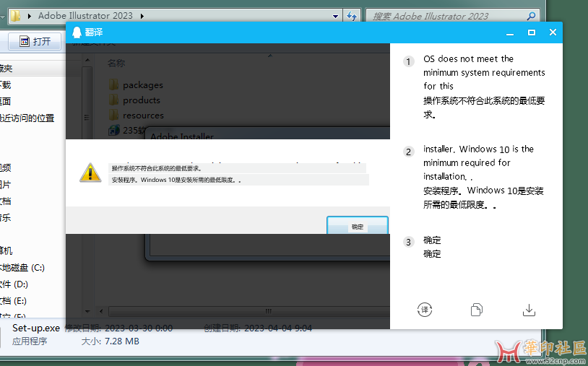Select translation result number 1 text
Viewport: 588px width, 366px height.
[484, 86]
